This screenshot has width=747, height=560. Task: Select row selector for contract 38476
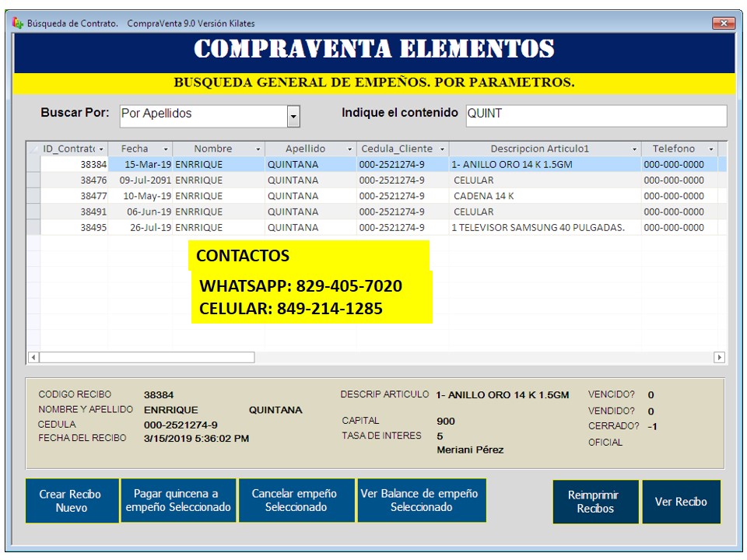33,180
